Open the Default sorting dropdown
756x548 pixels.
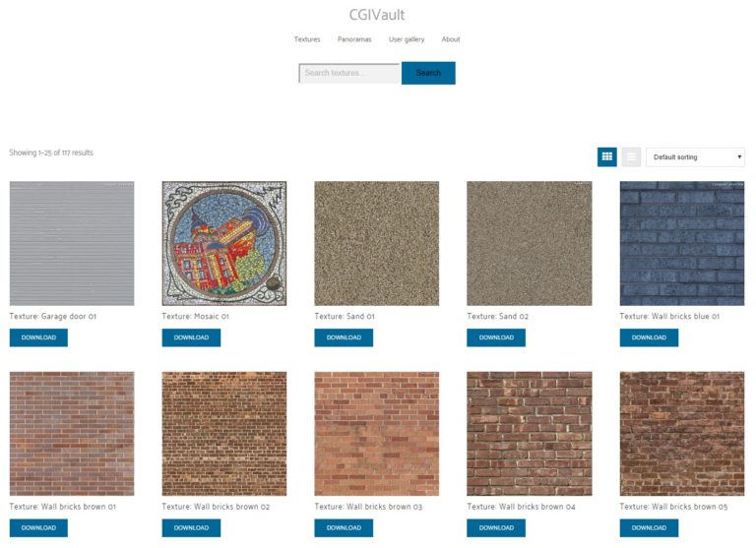(x=695, y=157)
